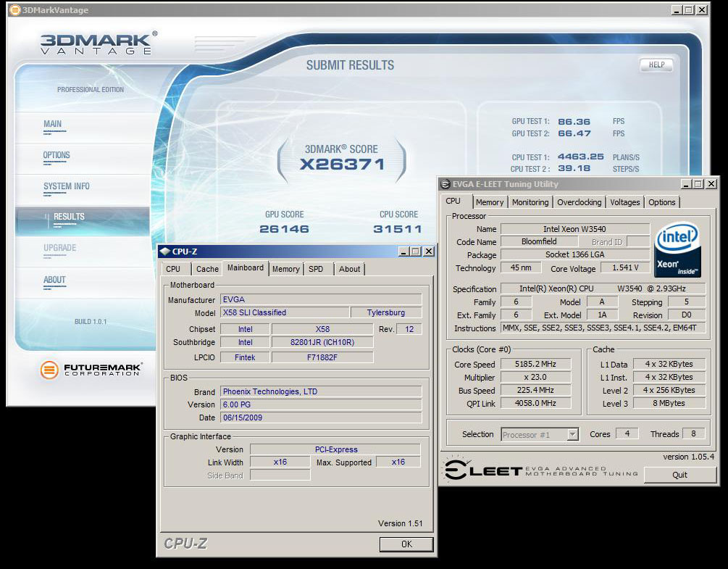This screenshot has height=569, width=728.
Task: Click the processor Name field Intel Xeon W3540
Action: [x=574, y=229]
